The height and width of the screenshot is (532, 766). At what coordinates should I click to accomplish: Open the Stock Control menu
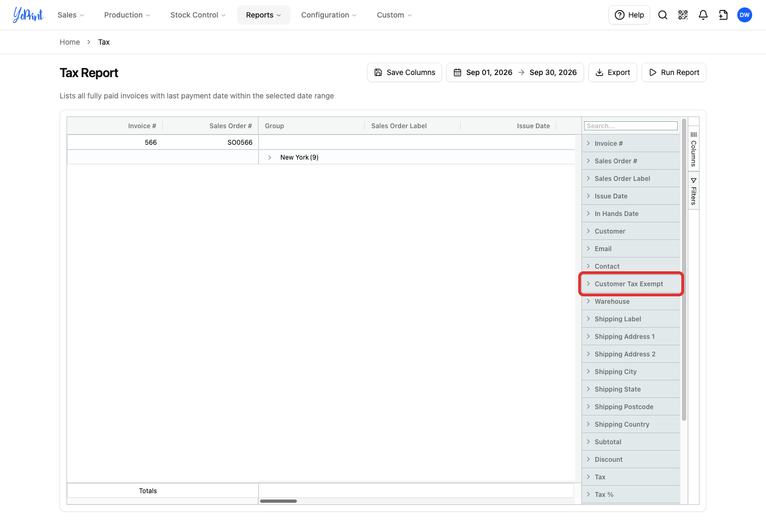click(x=198, y=15)
